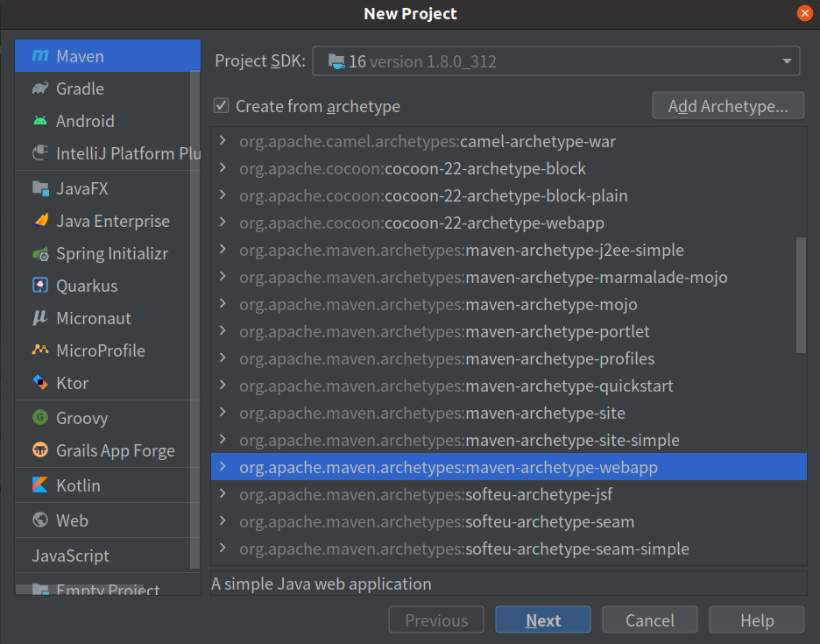Image resolution: width=820 pixels, height=644 pixels.
Task: Select the Spring Initializr icon
Action: pyautogui.click(x=40, y=253)
